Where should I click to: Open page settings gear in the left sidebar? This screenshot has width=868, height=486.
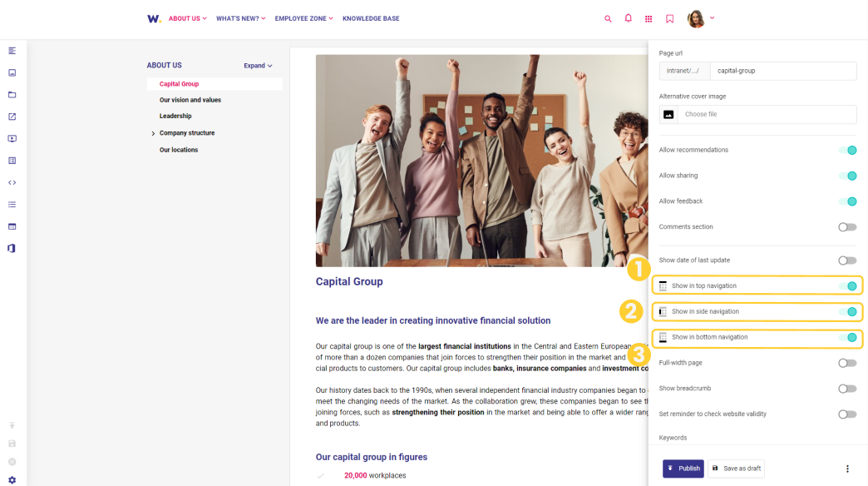point(12,480)
